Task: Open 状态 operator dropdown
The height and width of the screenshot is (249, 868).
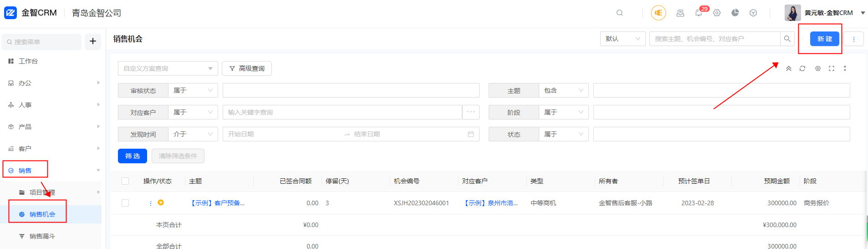Action: point(563,134)
